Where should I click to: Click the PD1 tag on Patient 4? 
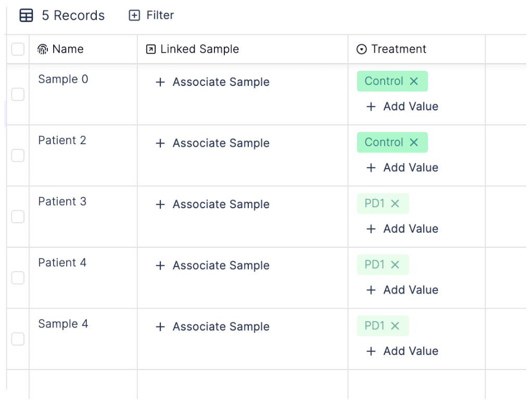[x=375, y=264]
